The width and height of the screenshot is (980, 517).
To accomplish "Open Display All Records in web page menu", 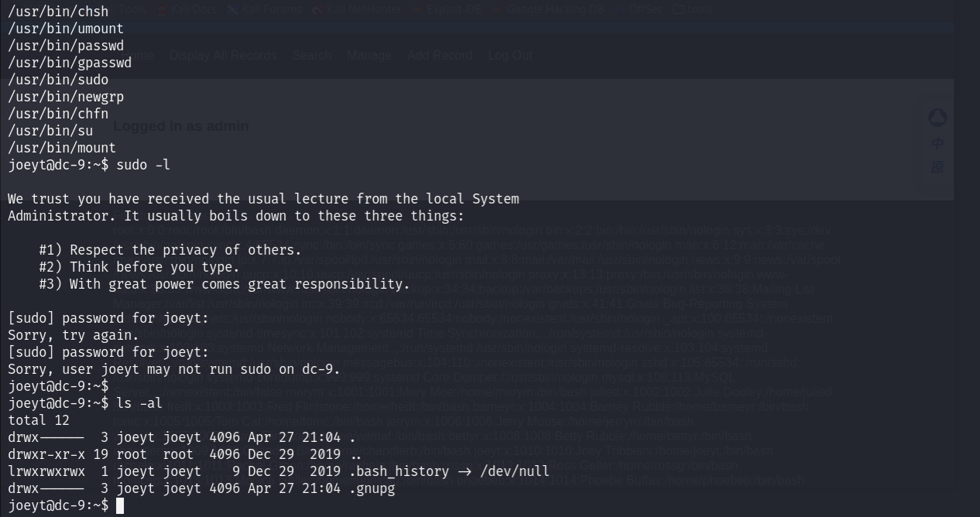I will coord(223,56).
